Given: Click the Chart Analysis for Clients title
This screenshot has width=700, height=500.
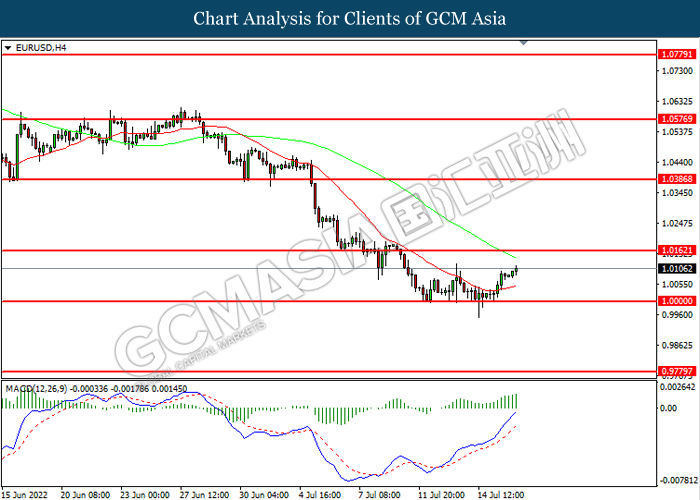Looking at the screenshot, I should 350,18.
